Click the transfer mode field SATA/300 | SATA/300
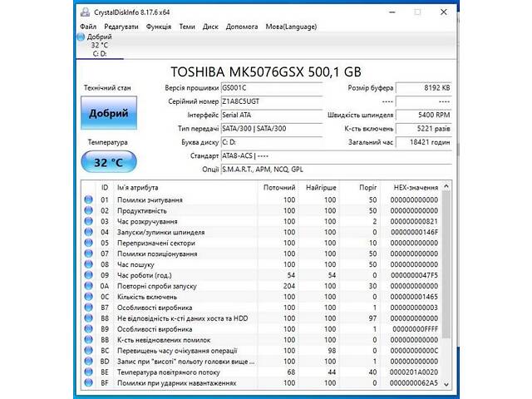The image size is (532, 399). [x=272, y=129]
